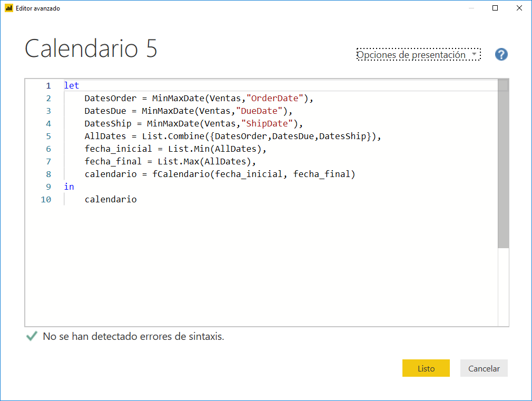The height and width of the screenshot is (401, 532).
Task: Click the Calendario 5 title text
Action: [x=91, y=49]
